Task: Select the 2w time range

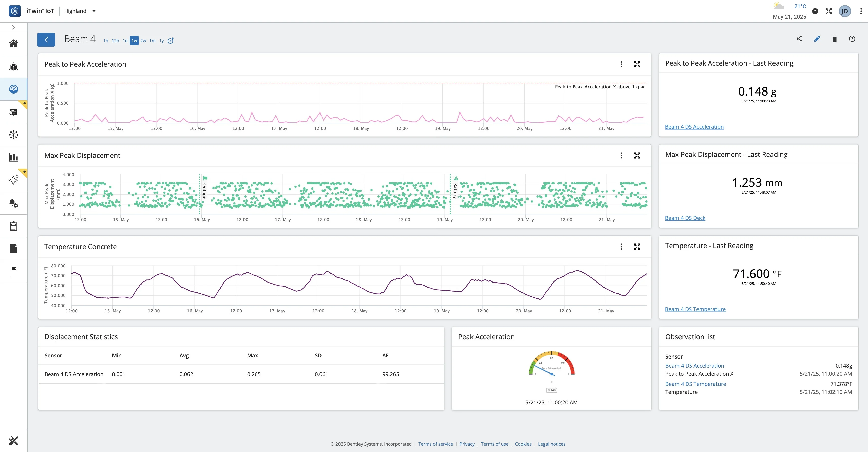Action: pos(143,41)
